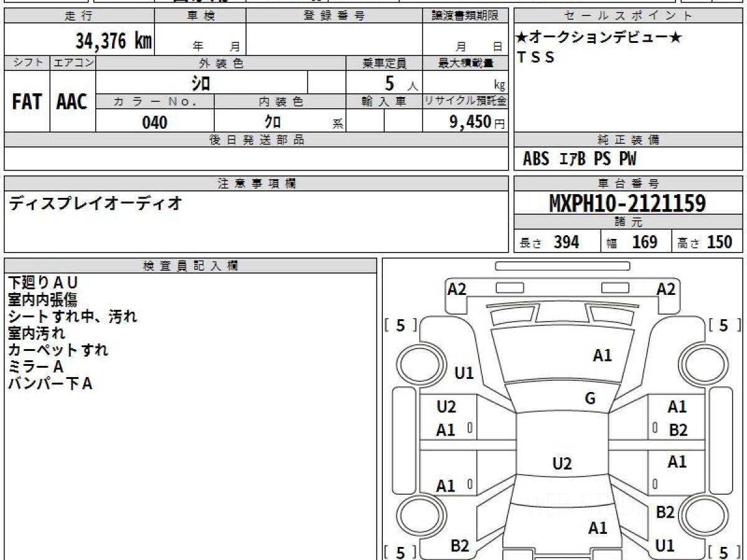Screen dimensions: 747x560
Task: Click the 乗車定員 header
Action: click(x=384, y=63)
